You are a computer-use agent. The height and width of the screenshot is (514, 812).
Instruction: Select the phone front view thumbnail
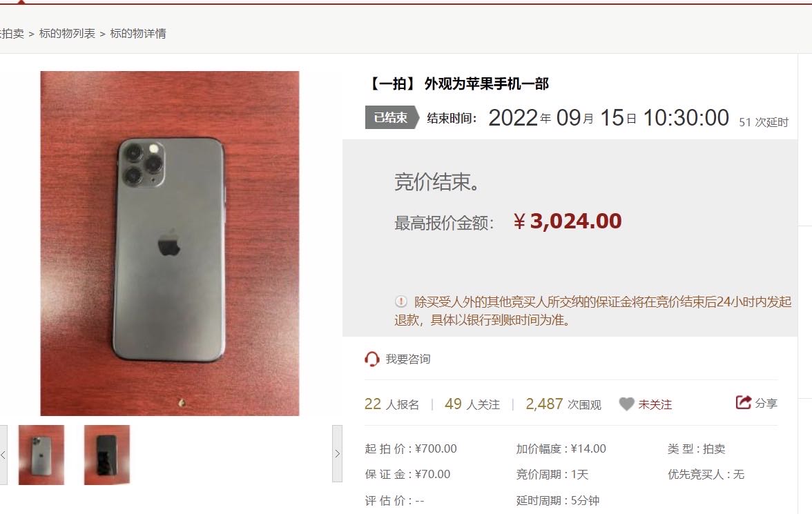tap(106, 455)
